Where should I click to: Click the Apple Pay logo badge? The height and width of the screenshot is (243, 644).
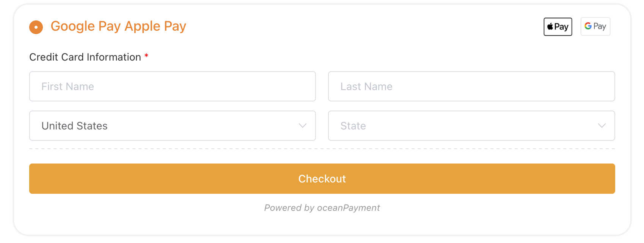(x=558, y=27)
